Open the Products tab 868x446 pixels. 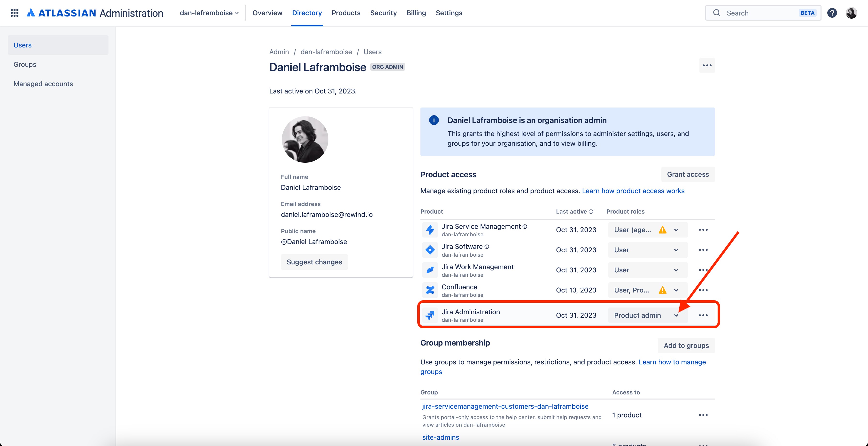[346, 13]
